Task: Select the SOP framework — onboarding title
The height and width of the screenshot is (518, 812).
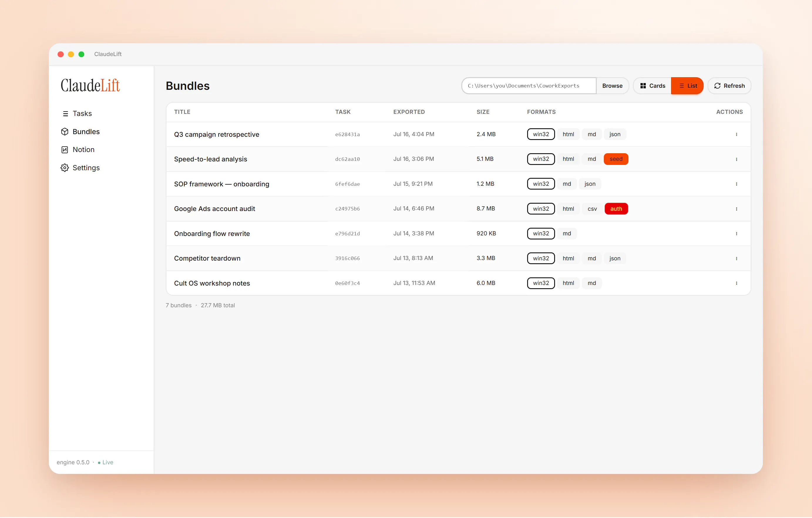Action: (221, 184)
